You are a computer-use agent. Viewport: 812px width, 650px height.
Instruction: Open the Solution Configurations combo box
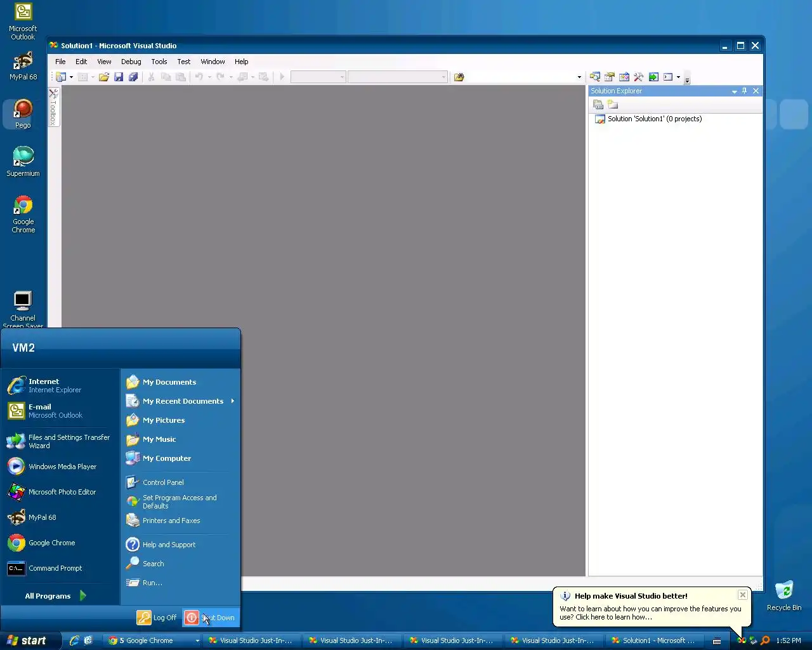[x=318, y=77]
